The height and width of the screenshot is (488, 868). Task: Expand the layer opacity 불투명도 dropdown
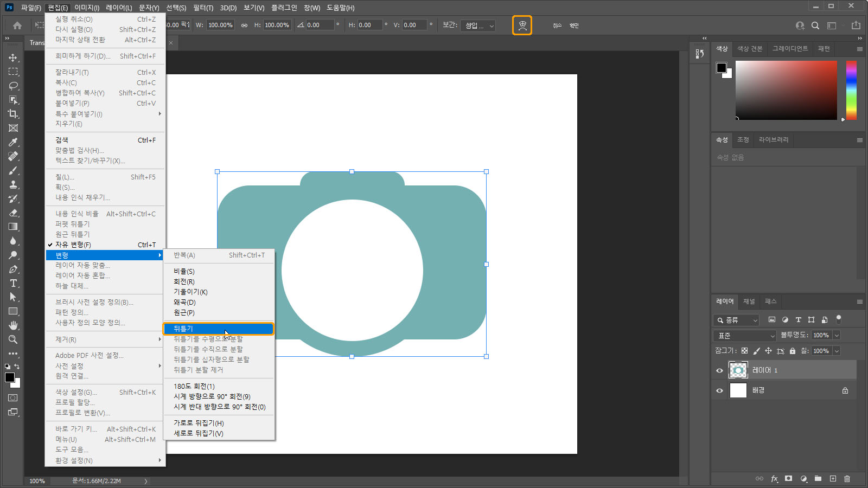[x=837, y=336]
